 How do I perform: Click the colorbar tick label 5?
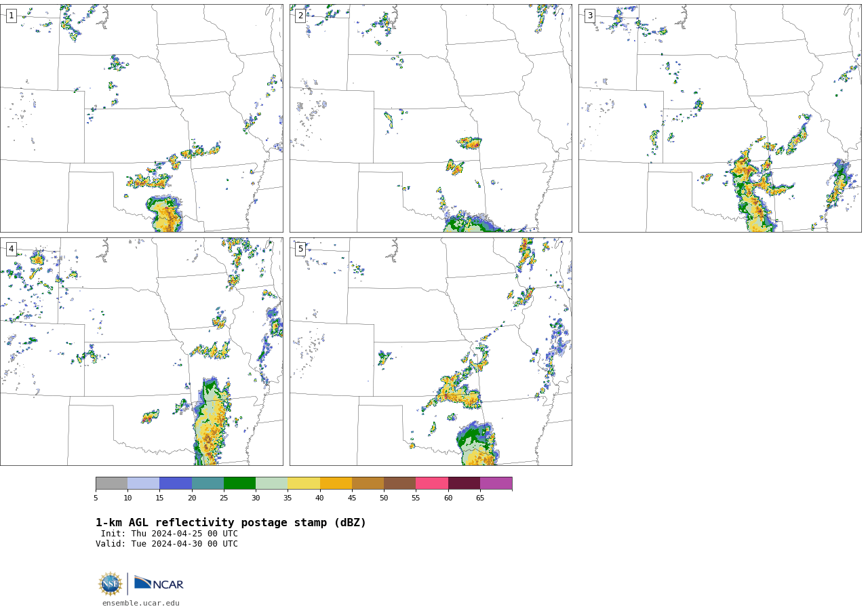(96, 498)
